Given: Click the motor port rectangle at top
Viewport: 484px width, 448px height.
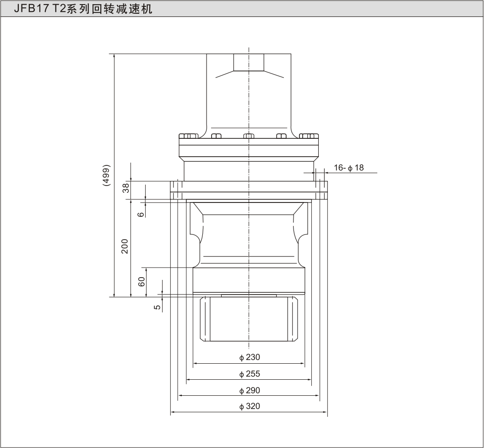Looking at the screenshot, I should coord(249,62).
